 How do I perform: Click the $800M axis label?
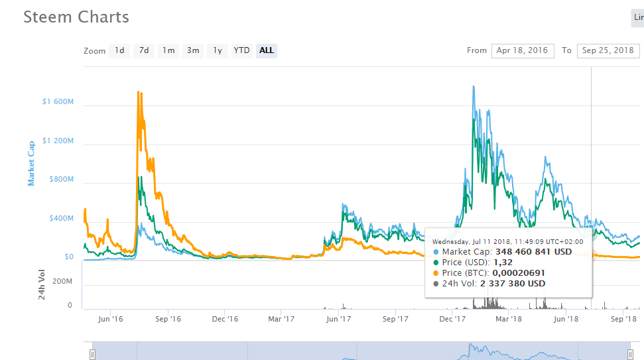pos(62,179)
